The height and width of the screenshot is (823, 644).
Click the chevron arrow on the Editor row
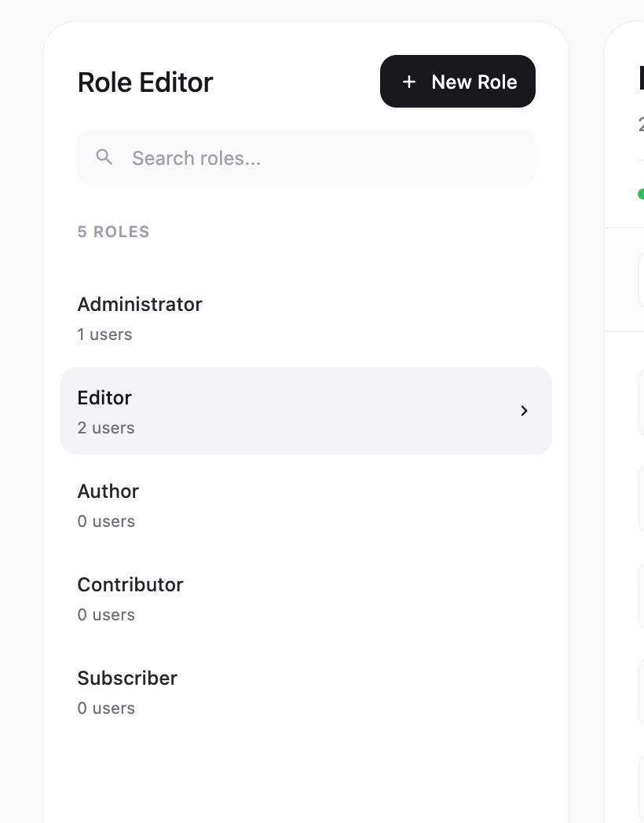click(524, 411)
